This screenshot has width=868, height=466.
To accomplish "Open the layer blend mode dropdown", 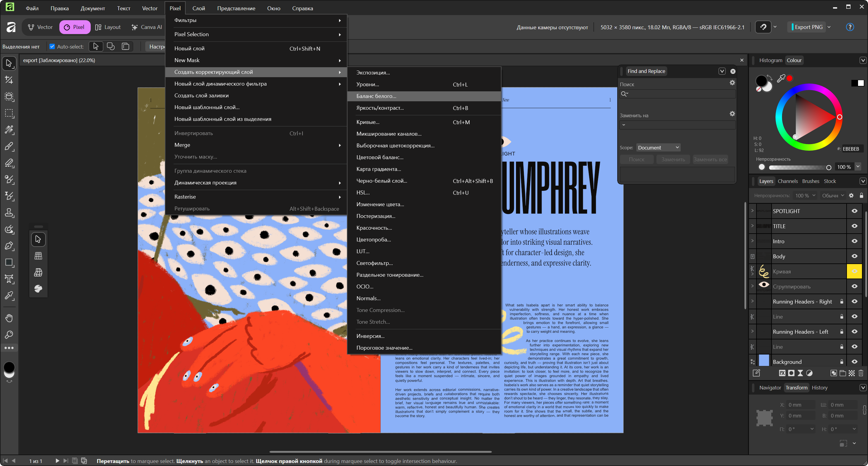I will coord(833,195).
